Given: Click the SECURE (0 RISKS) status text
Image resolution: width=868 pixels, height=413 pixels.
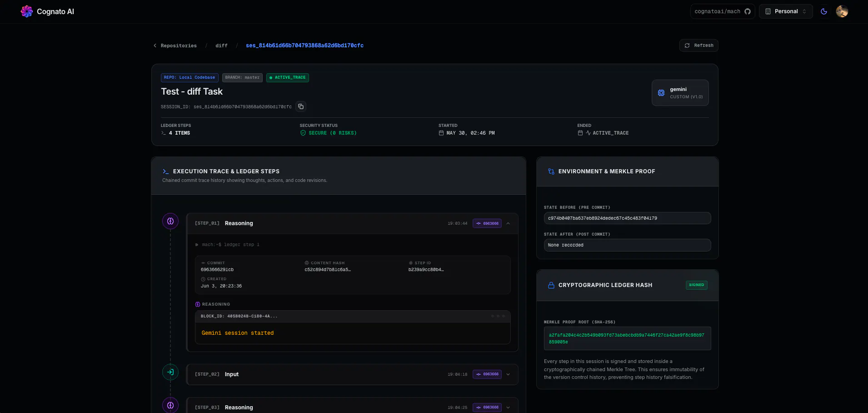Looking at the screenshot, I should (x=333, y=133).
